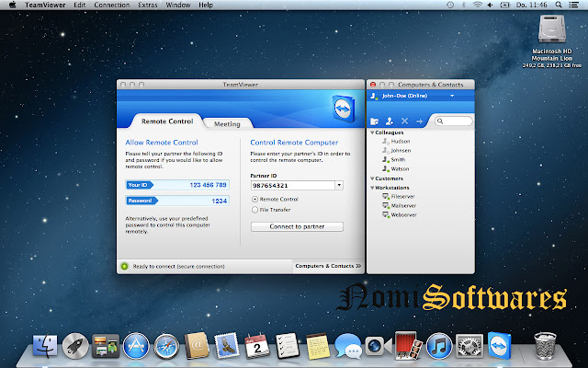Image resolution: width=588 pixels, height=368 pixels.
Task: Open Reminders checklist in the Dock
Action: (288, 346)
